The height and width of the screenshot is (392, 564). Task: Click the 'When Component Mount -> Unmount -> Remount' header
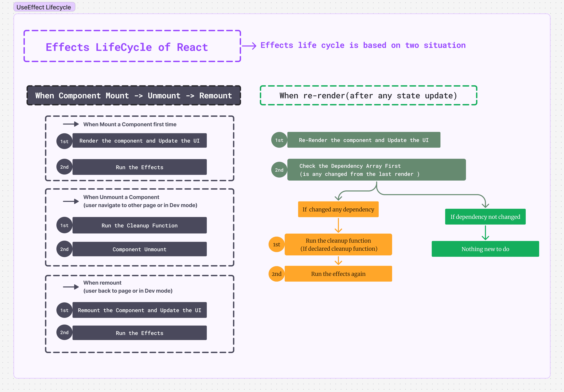(x=134, y=95)
